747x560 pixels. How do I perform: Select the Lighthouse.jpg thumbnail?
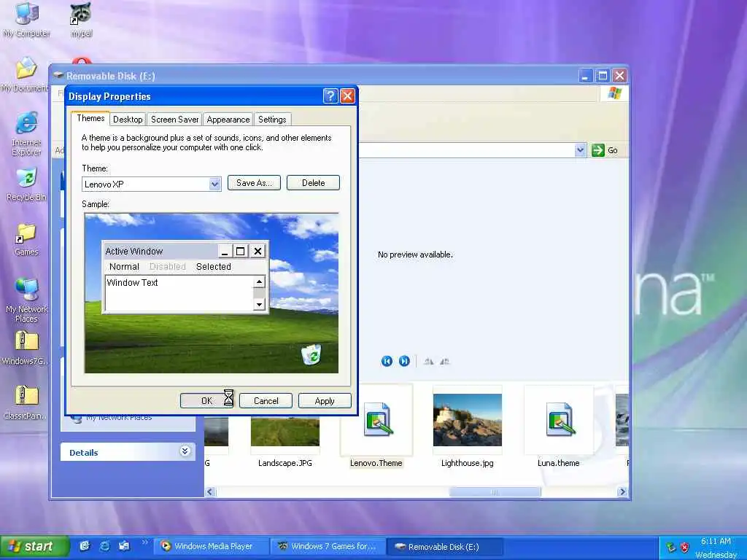[468, 419]
